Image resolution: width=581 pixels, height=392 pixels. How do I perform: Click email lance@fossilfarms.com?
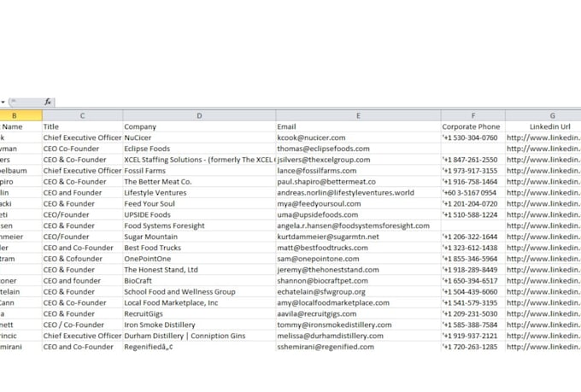[x=316, y=171]
